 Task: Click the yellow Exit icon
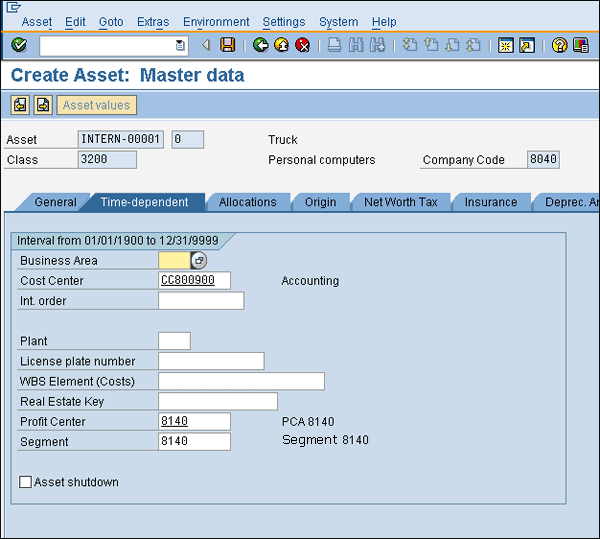tap(281, 45)
